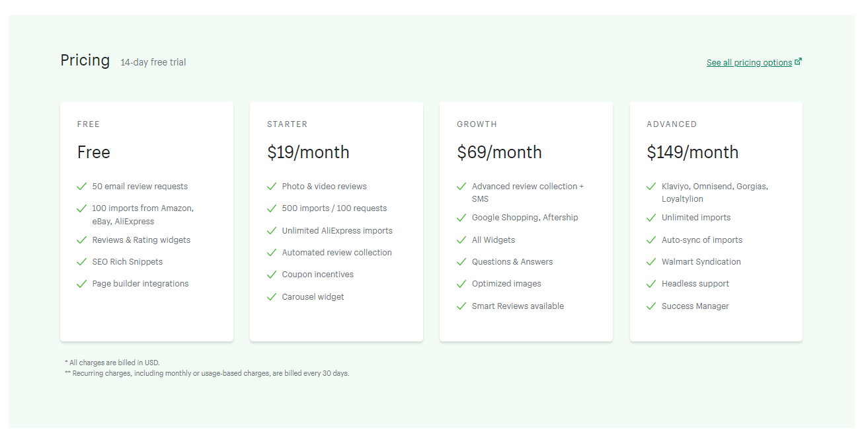Image resolution: width=868 pixels, height=438 pixels.
Task: Open the See all pricing options link
Action: tap(748, 63)
